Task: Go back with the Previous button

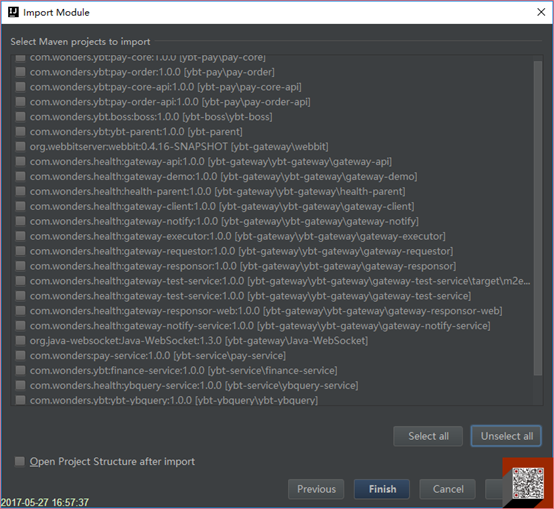Action: [x=316, y=489]
